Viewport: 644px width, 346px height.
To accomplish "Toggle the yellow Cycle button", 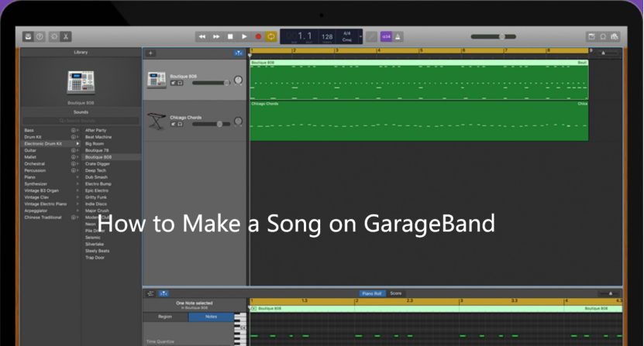I will 271,36.
